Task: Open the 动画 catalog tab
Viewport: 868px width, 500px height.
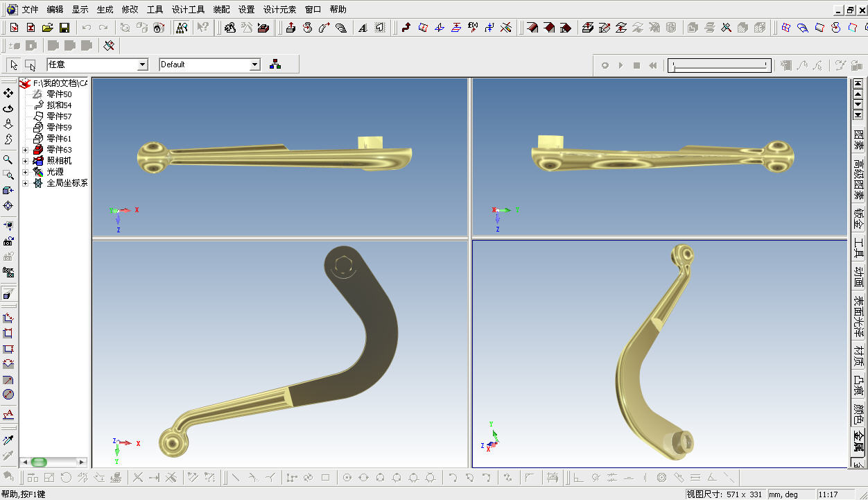Action: point(858,277)
